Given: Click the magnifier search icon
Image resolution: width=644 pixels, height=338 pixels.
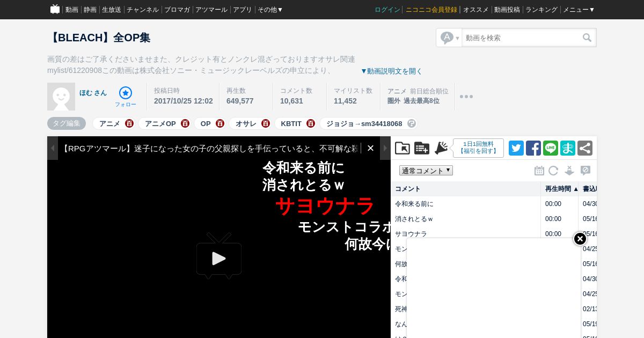Looking at the screenshot, I should click(587, 38).
